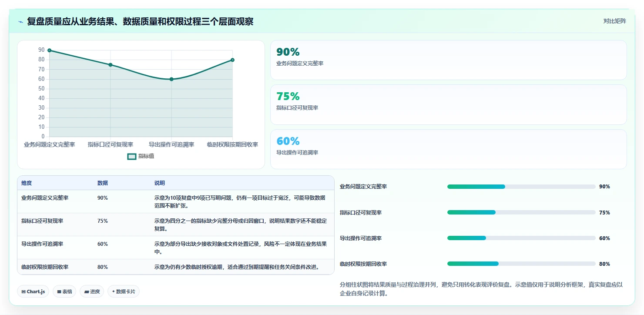Viewport: 644px width, 315px height.
Task: Click the chart point for 业务问题定义完整率
Action: tap(49, 50)
